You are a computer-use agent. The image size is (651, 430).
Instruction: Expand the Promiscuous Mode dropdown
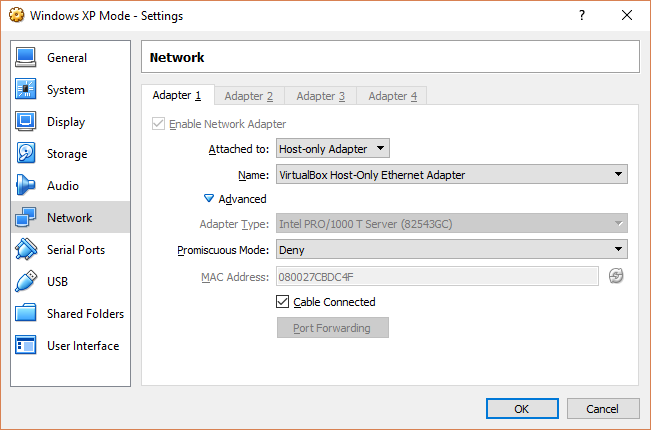(452, 249)
